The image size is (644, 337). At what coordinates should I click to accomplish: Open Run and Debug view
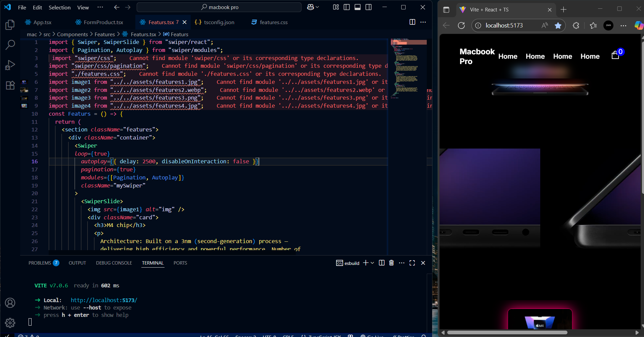[x=10, y=65]
